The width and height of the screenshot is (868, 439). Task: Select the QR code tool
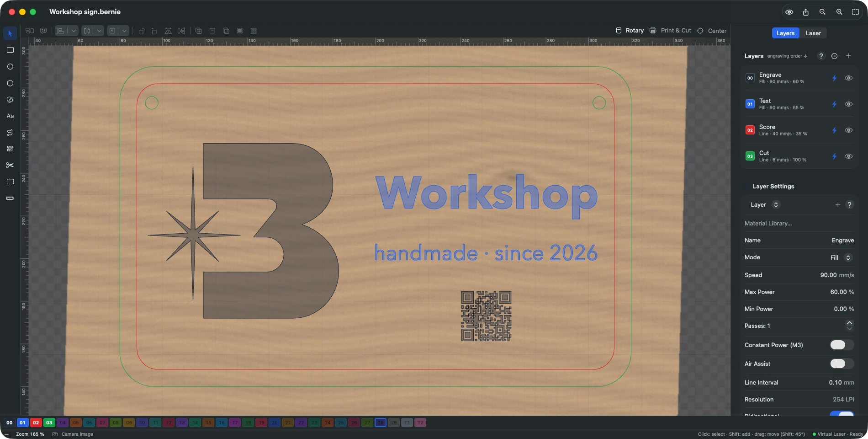(10, 149)
